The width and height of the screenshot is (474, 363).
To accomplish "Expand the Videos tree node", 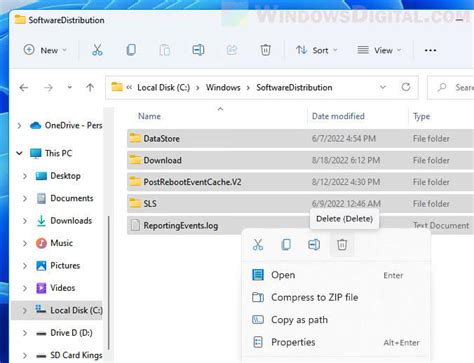I will click(25, 288).
